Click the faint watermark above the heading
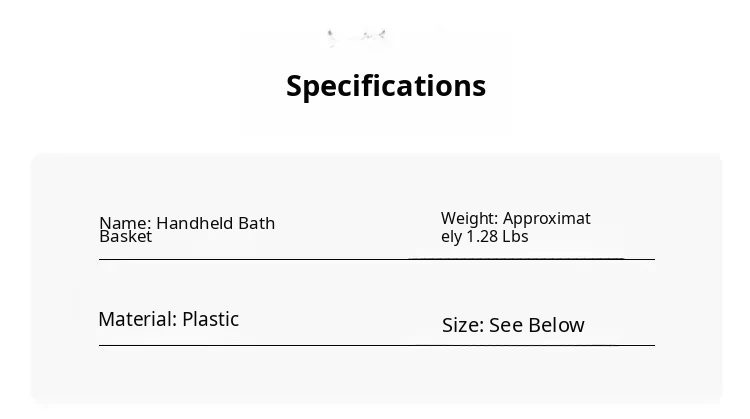 point(357,38)
